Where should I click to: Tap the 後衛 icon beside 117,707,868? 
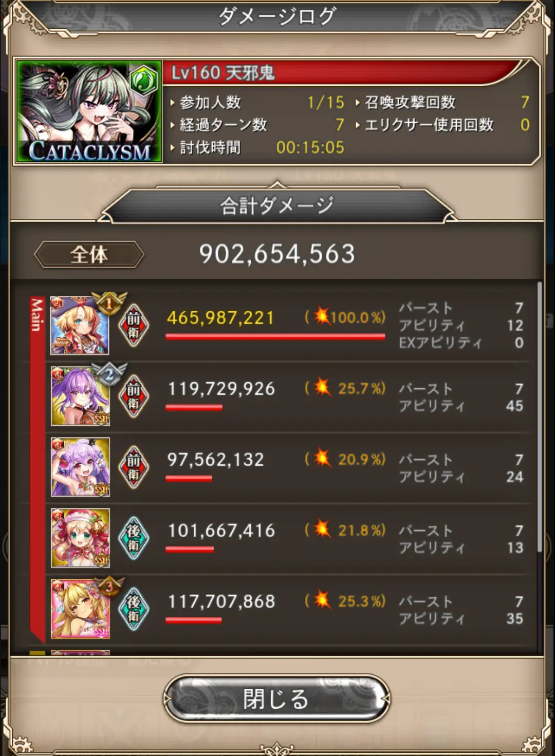coord(134,609)
